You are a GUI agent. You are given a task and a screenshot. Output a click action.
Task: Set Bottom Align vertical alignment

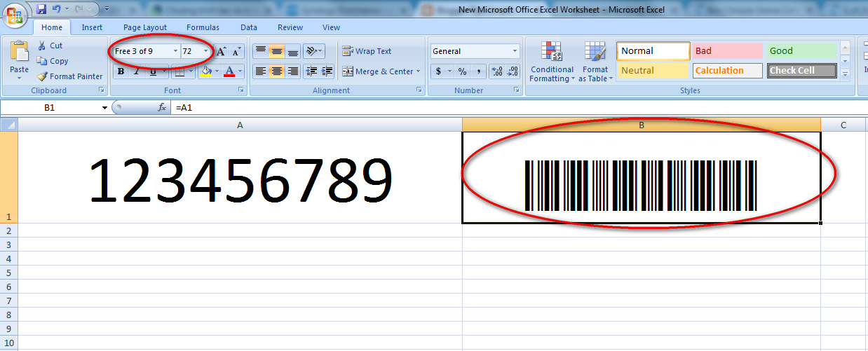click(293, 51)
